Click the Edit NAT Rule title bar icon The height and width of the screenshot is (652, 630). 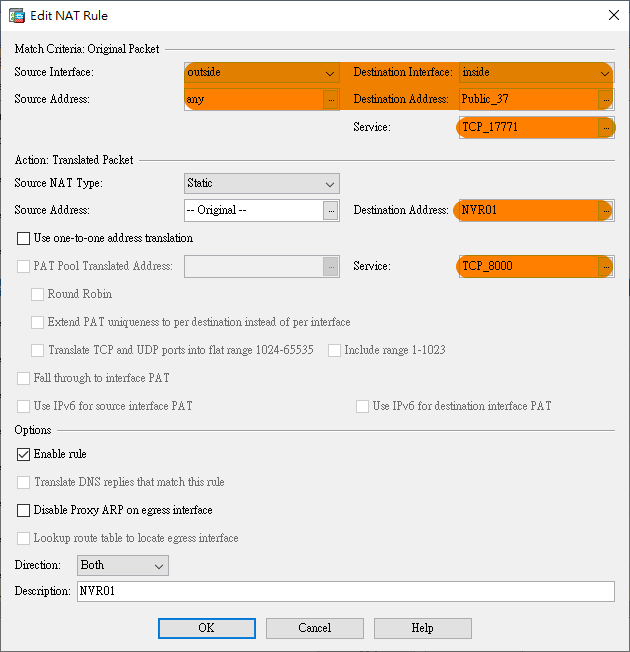(x=17, y=15)
